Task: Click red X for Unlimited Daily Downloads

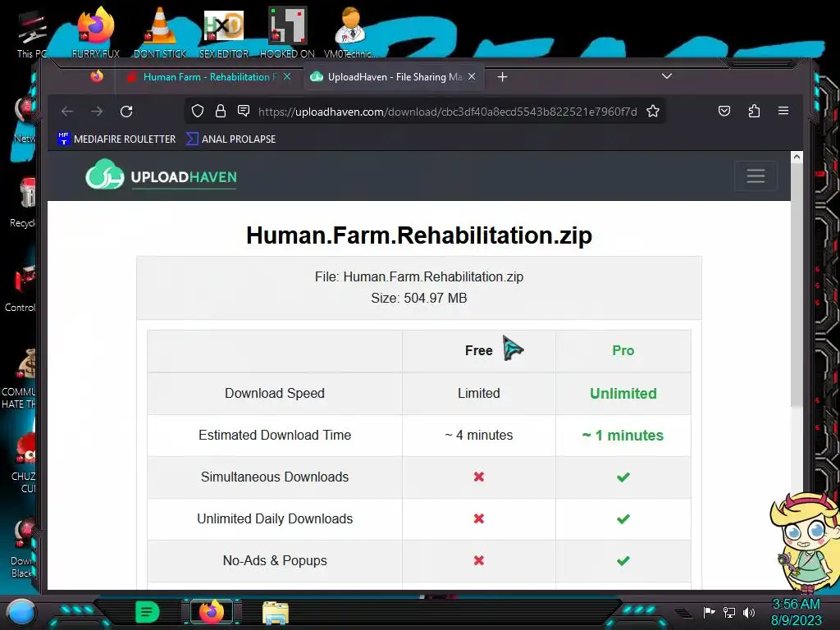Action: coord(479,518)
